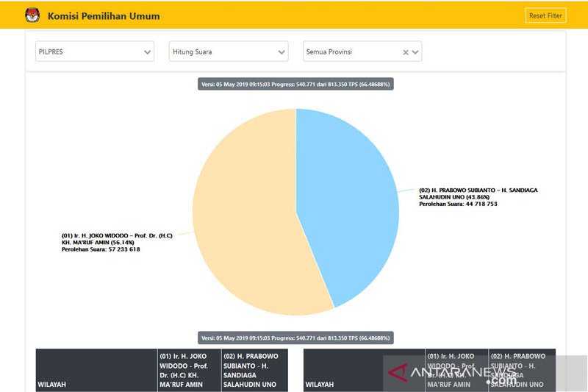This screenshot has width=588, height=392.
Task: Click the version progress badge above pie chart
Action: (296, 85)
